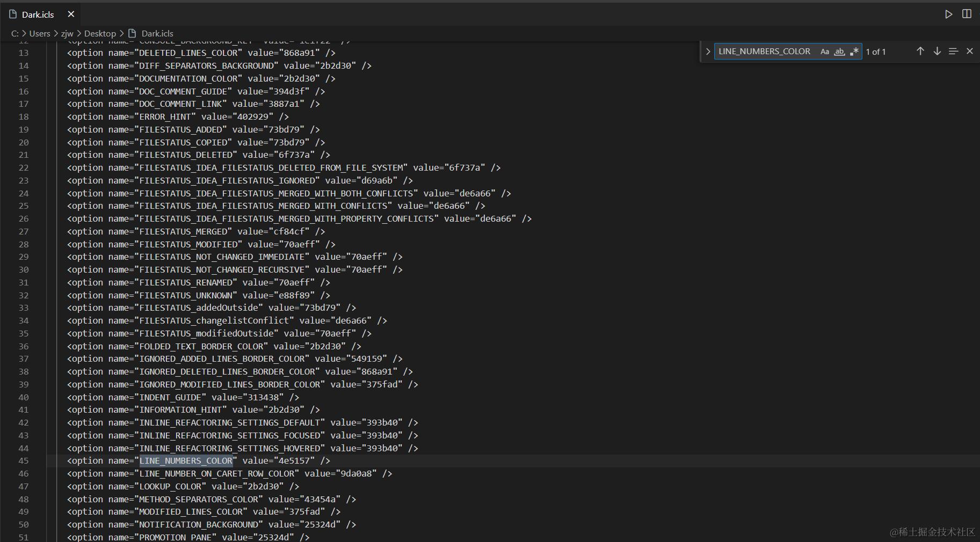Screen dimensions: 980x542
Task: Click FILESTATUS_UNKNOWN option name
Action: coord(186,295)
